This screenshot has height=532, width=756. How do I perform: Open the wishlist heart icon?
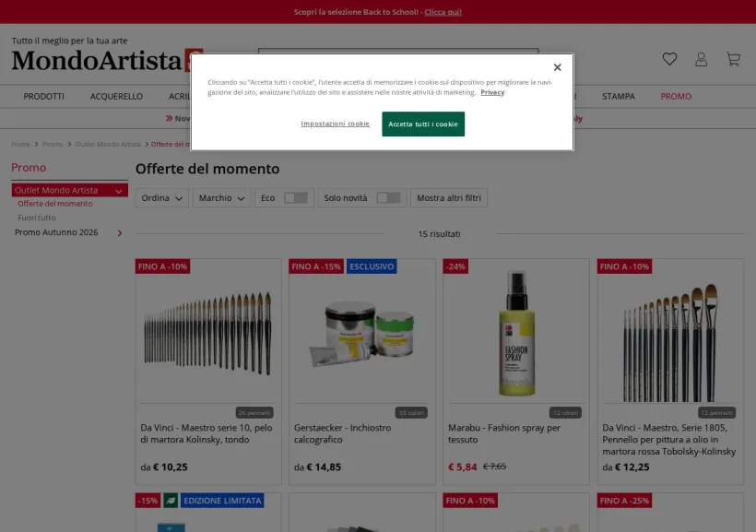(x=669, y=59)
